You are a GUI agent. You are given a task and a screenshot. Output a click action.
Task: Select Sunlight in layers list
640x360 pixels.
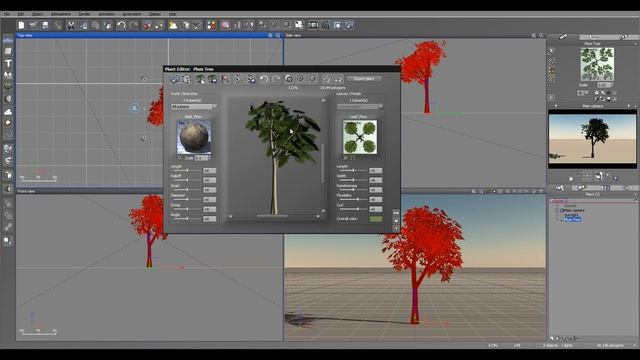[x=571, y=215]
